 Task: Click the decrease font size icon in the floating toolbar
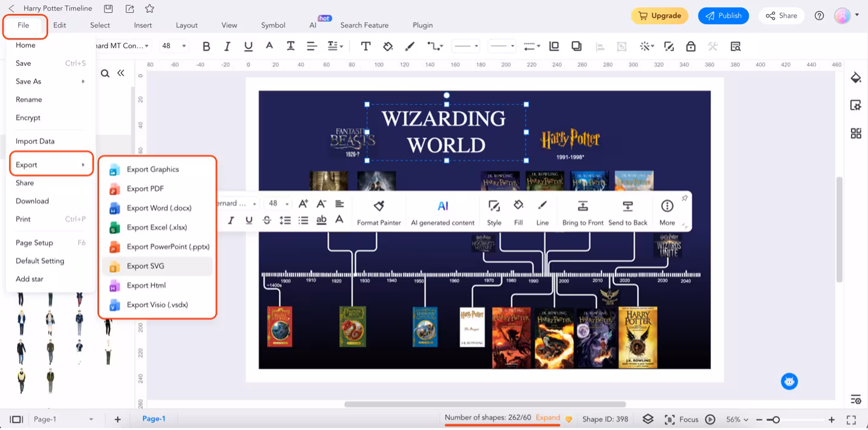[x=321, y=203]
